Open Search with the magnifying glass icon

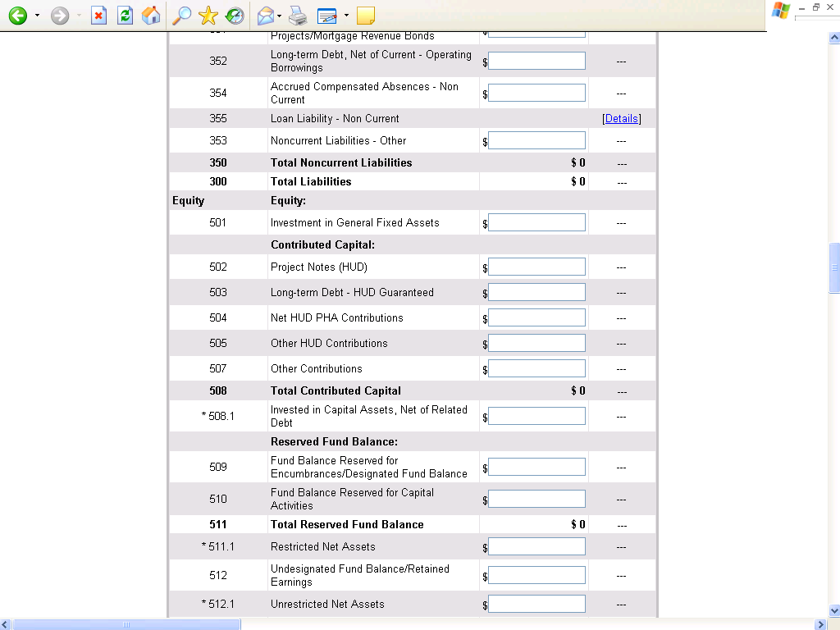pyautogui.click(x=181, y=16)
